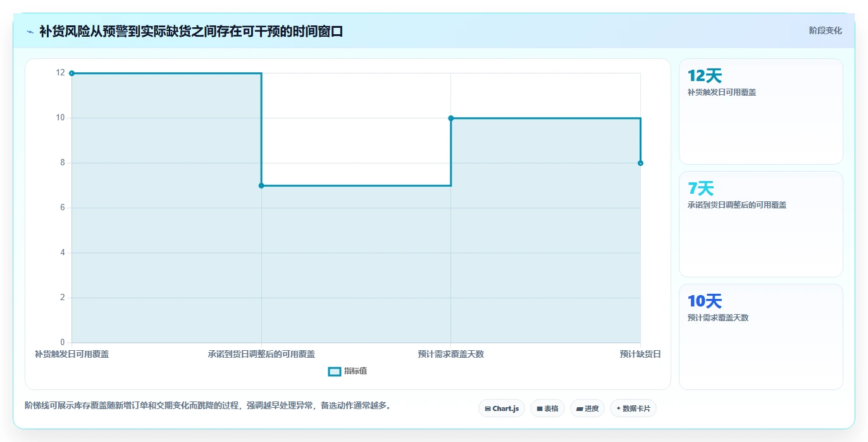
Task: Click the y-axis label 6
Action: pos(63,208)
